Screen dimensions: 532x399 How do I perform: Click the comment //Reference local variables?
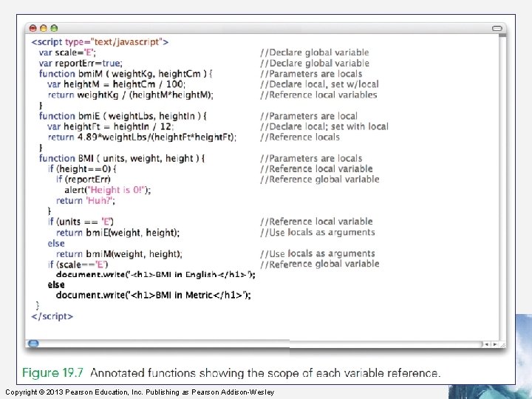pyautogui.click(x=318, y=95)
